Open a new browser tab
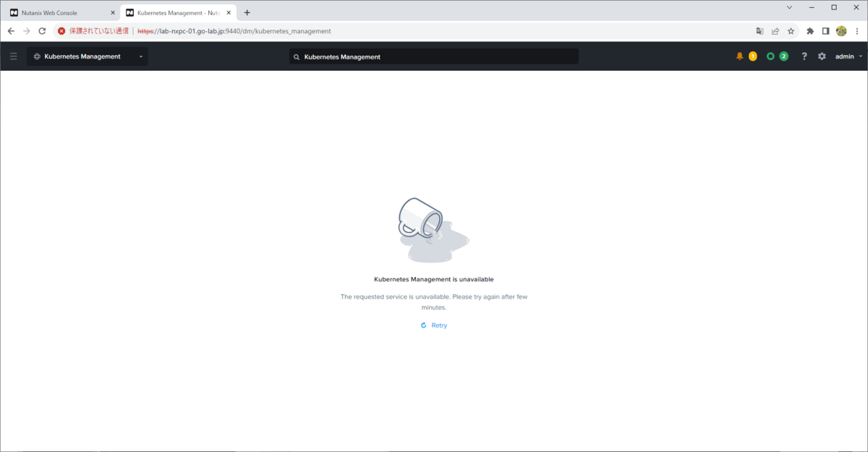The width and height of the screenshot is (868, 452). [247, 12]
